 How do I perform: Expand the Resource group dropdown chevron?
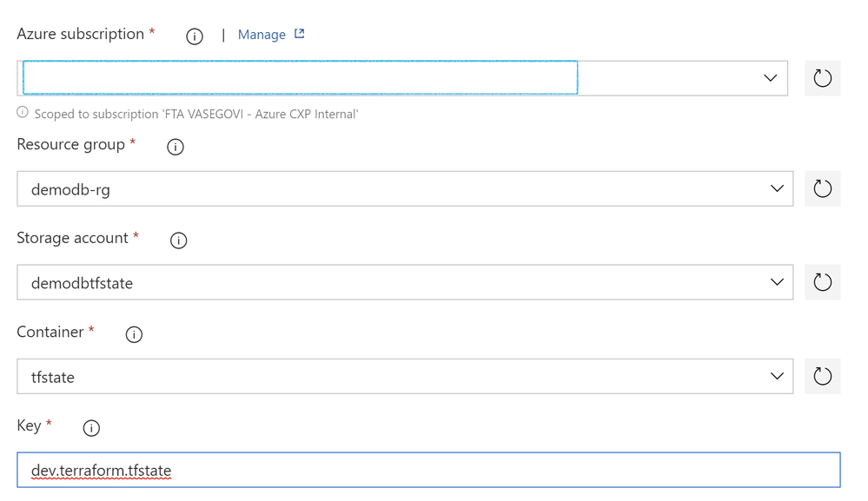(x=778, y=188)
